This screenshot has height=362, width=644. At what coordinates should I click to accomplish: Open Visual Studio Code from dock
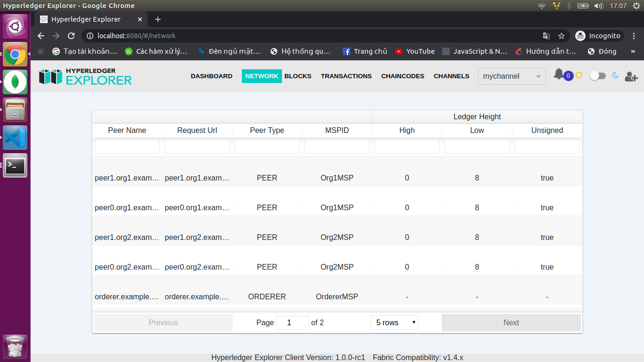[x=15, y=138]
